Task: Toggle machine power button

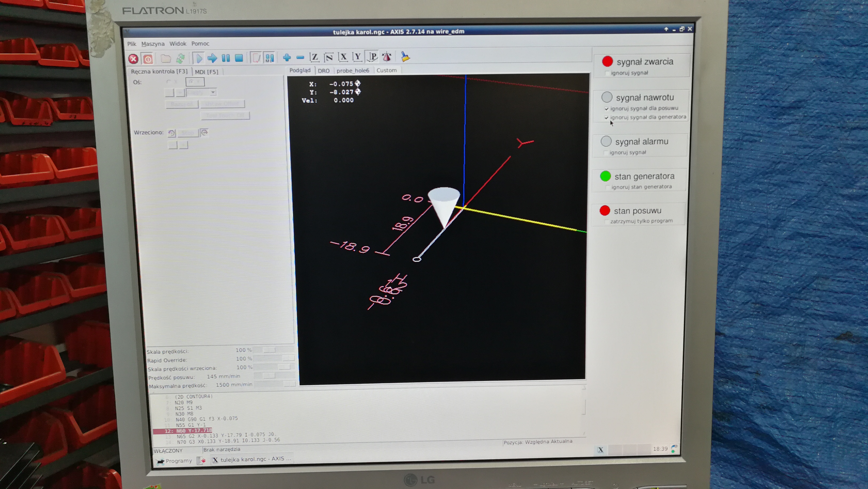Action: tap(148, 59)
